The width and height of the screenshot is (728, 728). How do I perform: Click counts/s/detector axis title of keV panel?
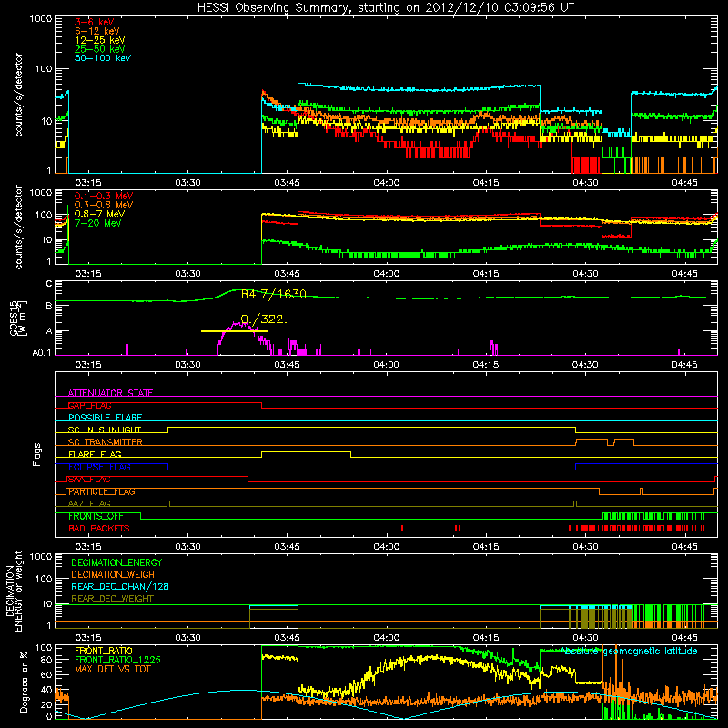point(18,95)
